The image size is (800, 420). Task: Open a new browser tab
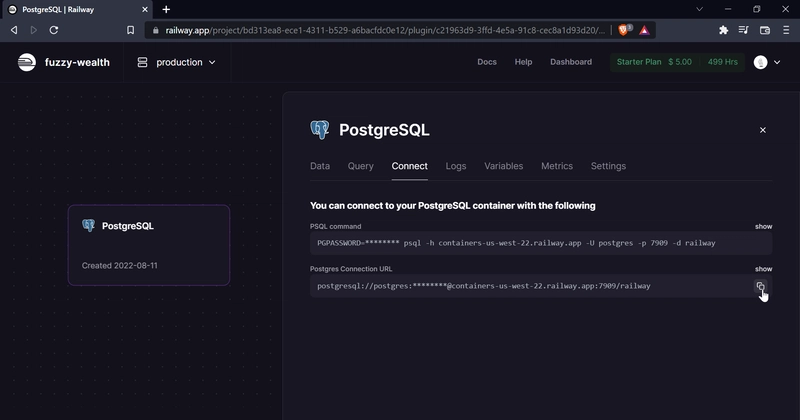[x=166, y=9]
